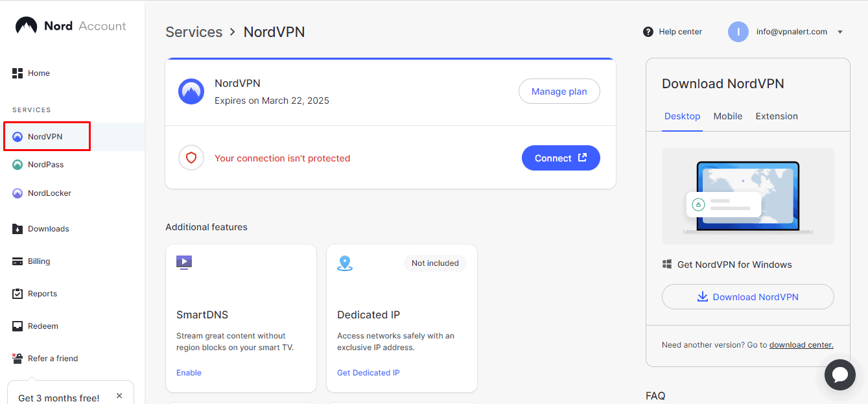Click the external link icon on Connect

(582, 158)
